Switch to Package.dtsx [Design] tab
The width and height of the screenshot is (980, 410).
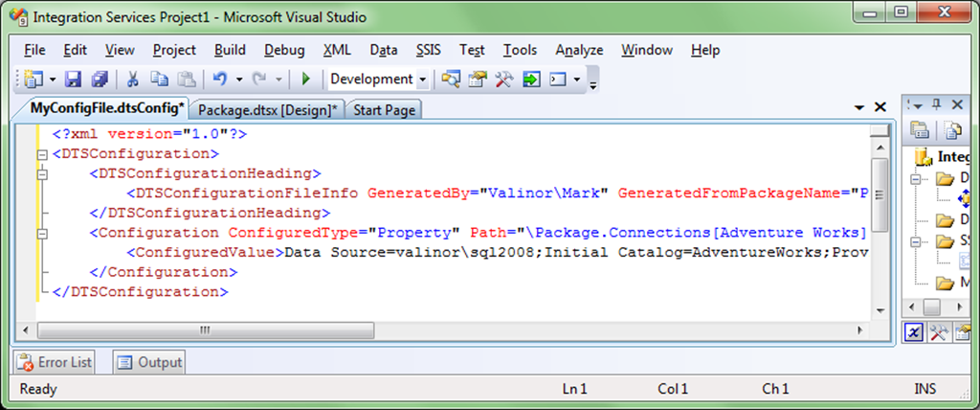click(x=267, y=110)
